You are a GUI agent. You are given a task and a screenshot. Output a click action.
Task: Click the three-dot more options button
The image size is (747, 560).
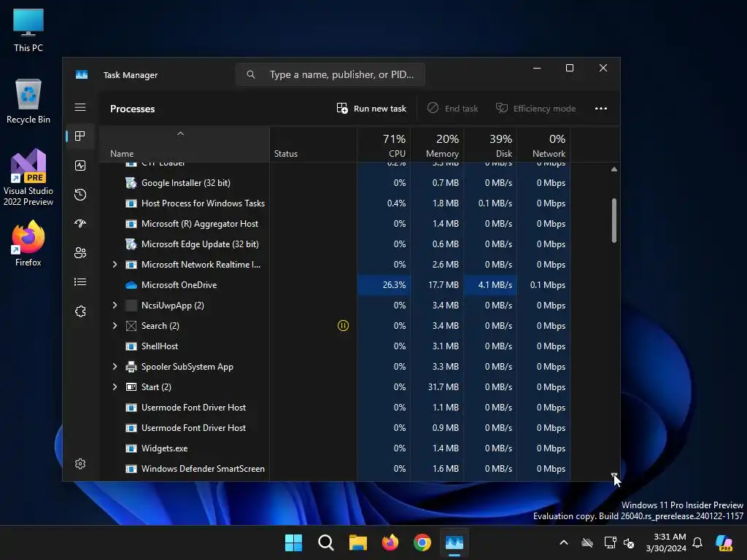(601, 109)
